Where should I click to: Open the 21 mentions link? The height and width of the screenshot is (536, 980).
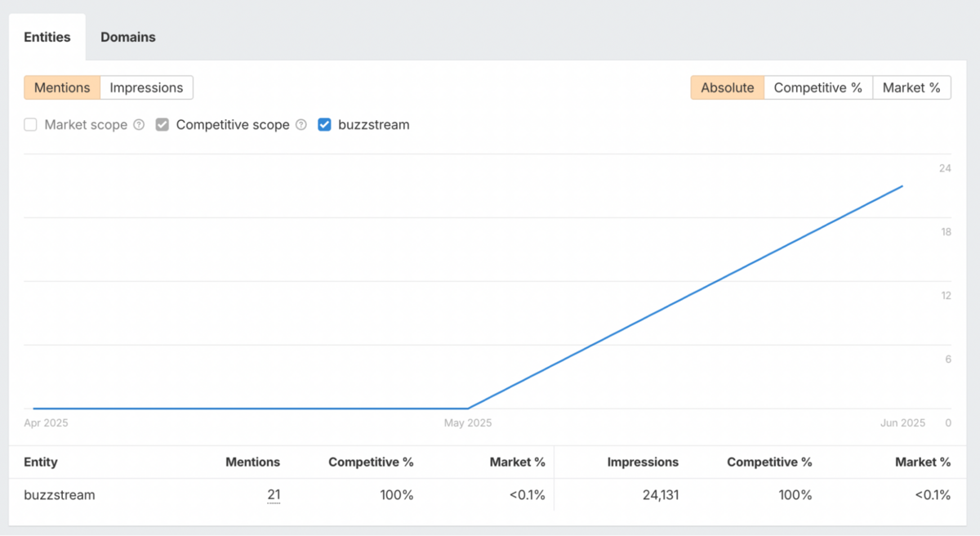[x=274, y=494]
